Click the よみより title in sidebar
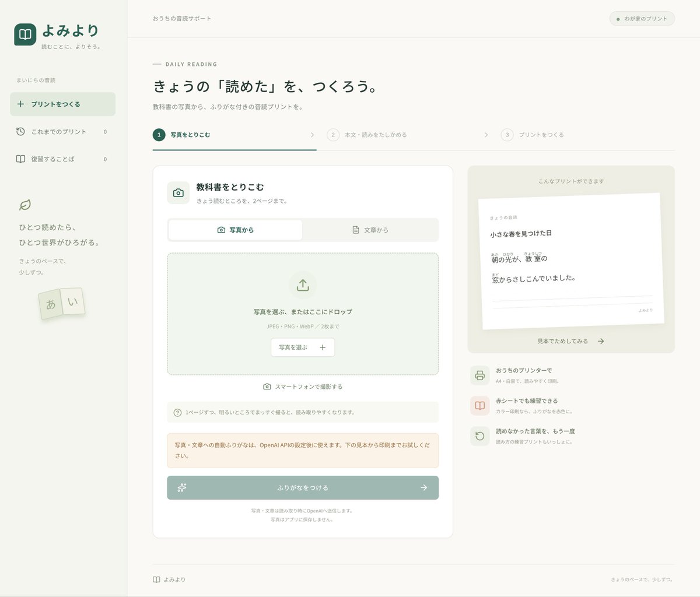This screenshot has width=700, height=597. tap(71, 30)
